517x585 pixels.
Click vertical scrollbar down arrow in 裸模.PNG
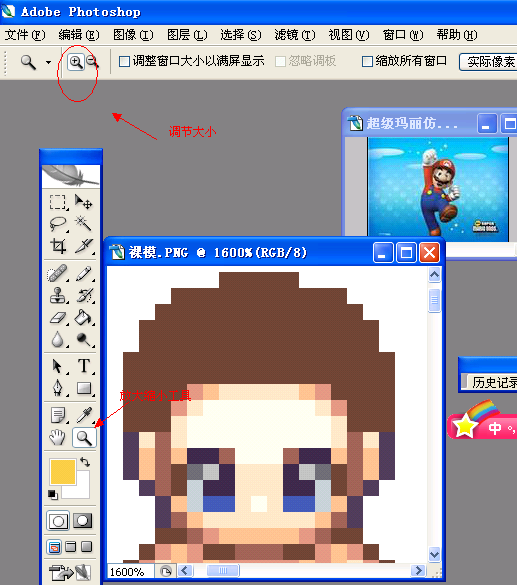pyautogui.click(x=434, y=554)
